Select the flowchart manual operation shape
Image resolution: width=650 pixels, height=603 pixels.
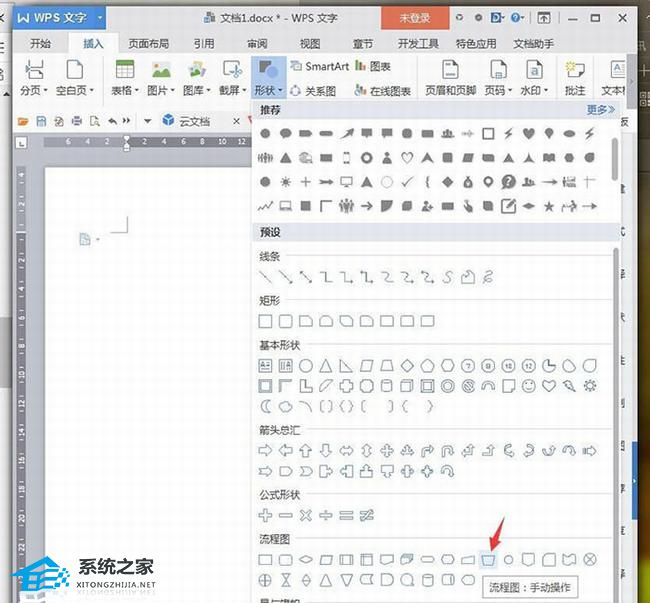488,560
